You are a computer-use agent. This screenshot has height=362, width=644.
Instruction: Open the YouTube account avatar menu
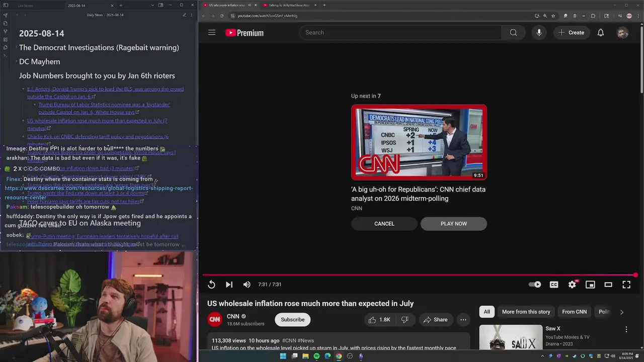(622, 33)
